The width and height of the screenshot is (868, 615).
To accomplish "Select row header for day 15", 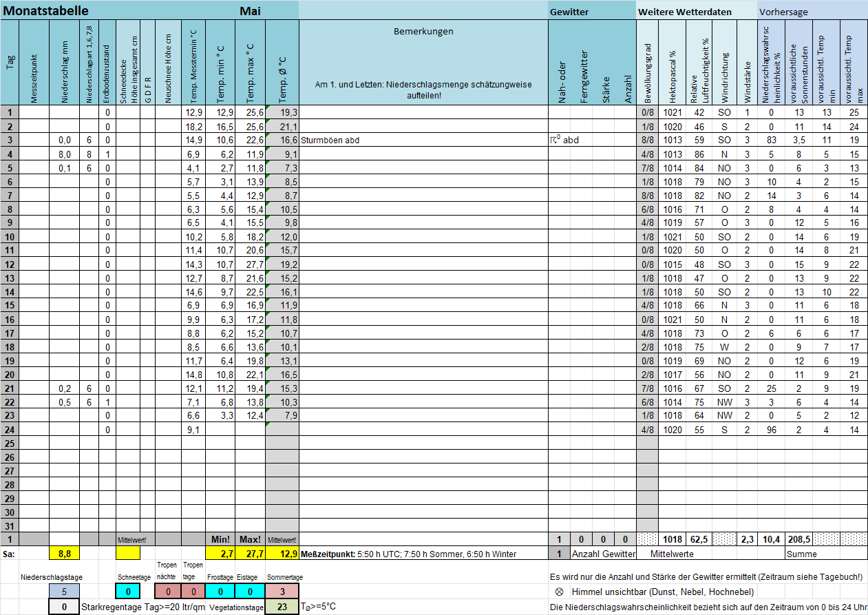I will click(10, 305).
